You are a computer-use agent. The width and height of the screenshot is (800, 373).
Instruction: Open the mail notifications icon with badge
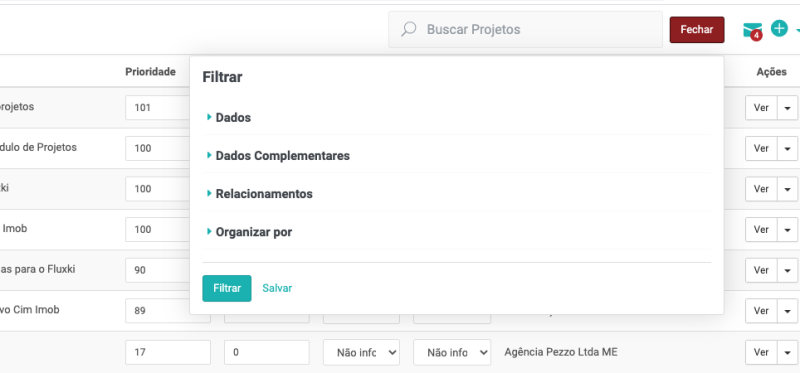pos(753,31)
